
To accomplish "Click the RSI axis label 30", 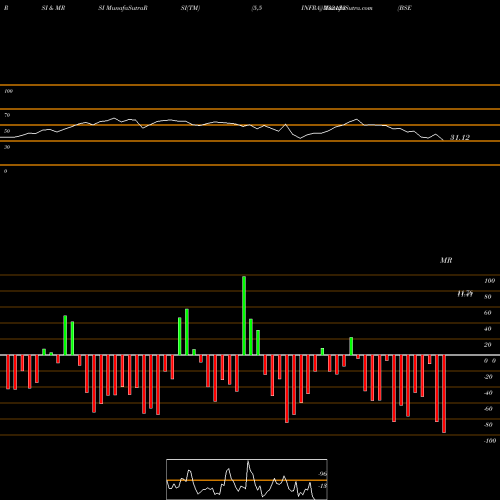I will (7, 147).
